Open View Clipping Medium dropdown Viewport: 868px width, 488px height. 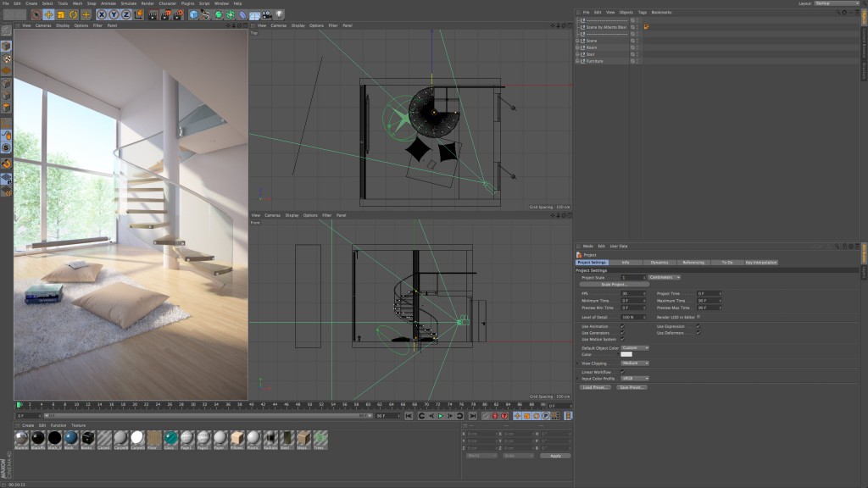coord(635,363)
